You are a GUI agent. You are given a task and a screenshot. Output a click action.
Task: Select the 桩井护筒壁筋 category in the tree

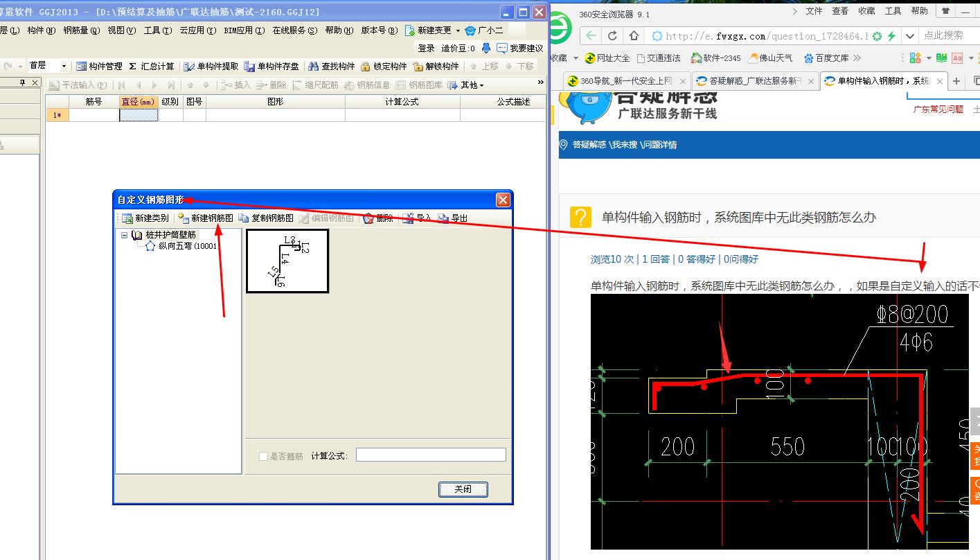pyautogui.click(x=170, y=235)
